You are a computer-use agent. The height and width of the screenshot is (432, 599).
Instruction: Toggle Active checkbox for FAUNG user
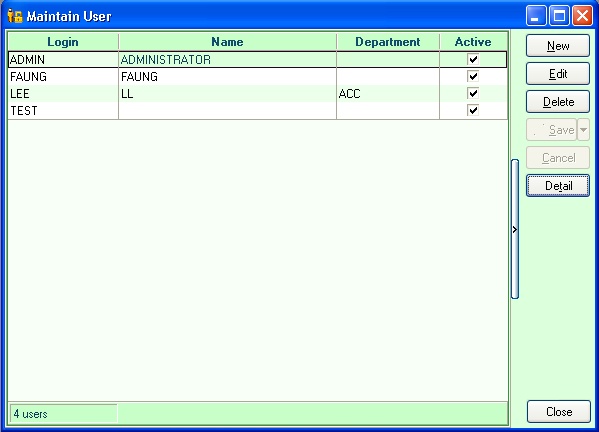pyautogui.click(x=473, y=76)
